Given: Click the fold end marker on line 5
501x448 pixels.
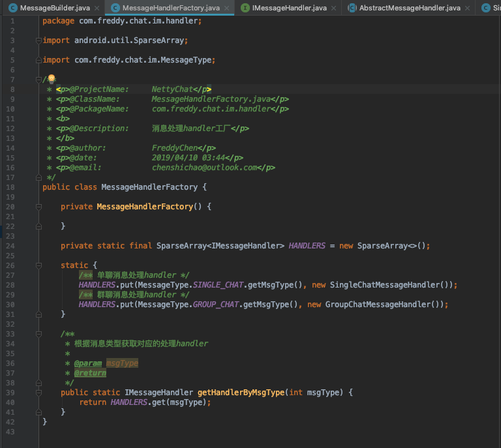Looking at the screenshot, I should 38,60.
